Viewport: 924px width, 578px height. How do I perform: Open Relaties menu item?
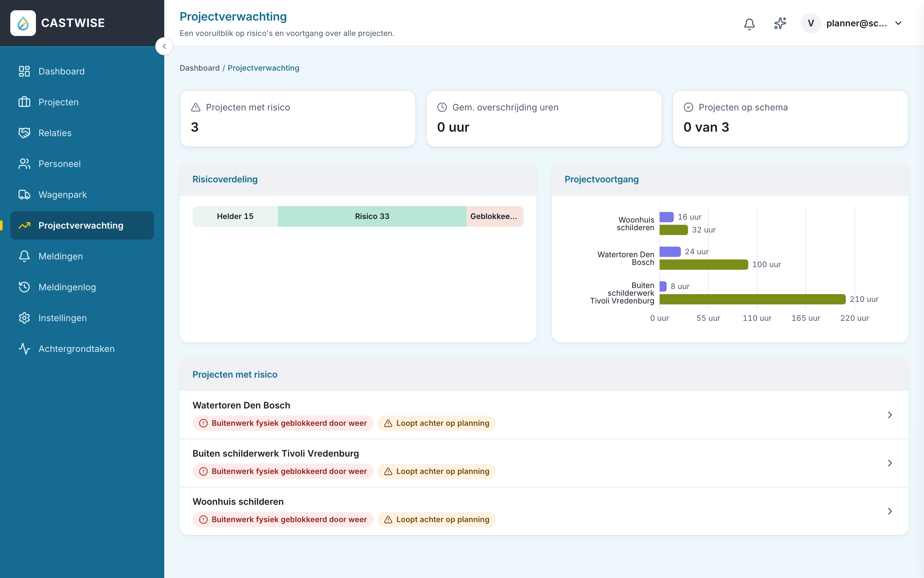pos(82,133)
